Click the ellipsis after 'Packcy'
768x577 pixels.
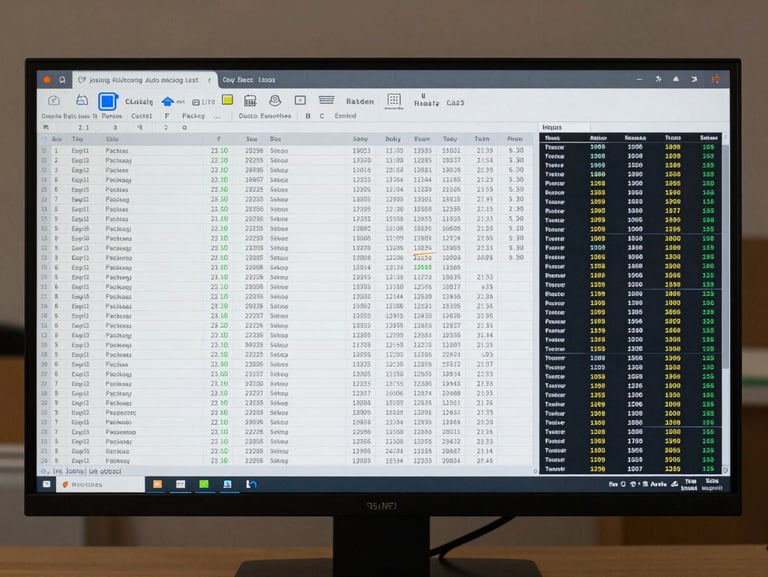click(217, 117)
